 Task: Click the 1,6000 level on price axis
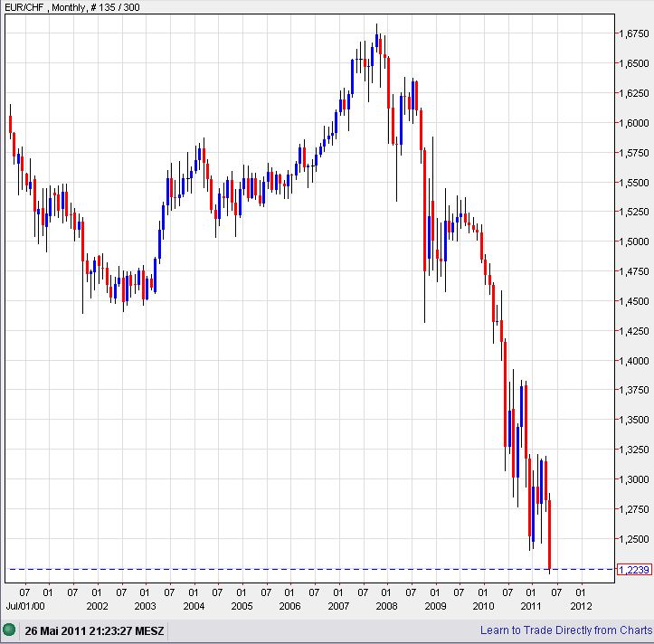tap(633, 123)
